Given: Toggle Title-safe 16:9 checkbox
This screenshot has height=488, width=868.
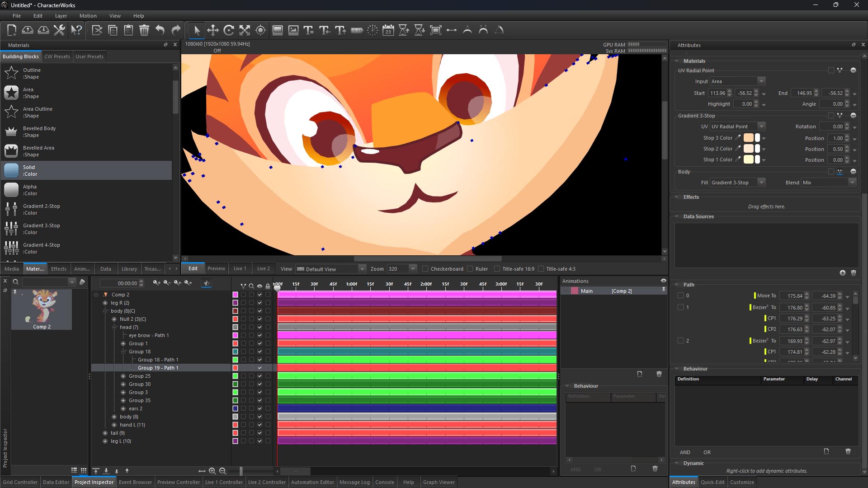Looking at the screenshot, I should (x=497, y=269).
